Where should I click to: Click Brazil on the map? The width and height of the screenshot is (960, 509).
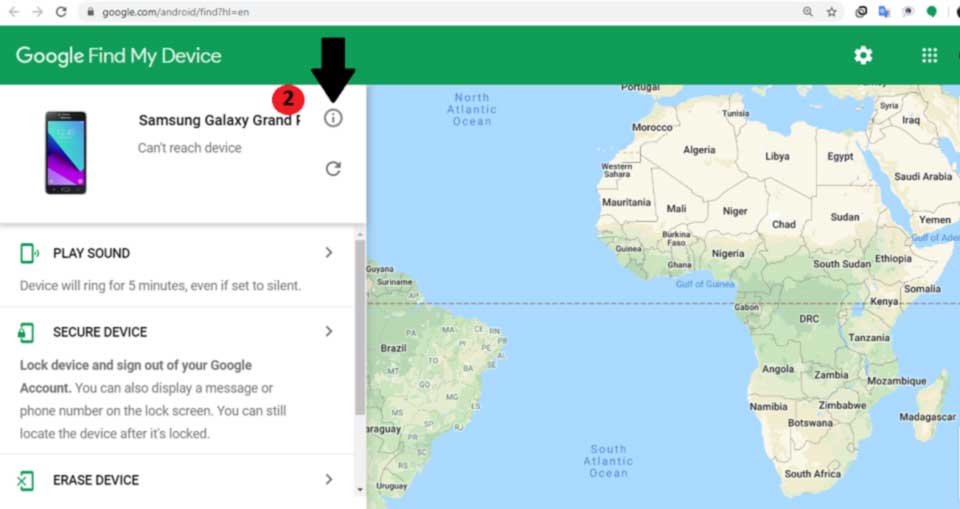tap(393, 348)
